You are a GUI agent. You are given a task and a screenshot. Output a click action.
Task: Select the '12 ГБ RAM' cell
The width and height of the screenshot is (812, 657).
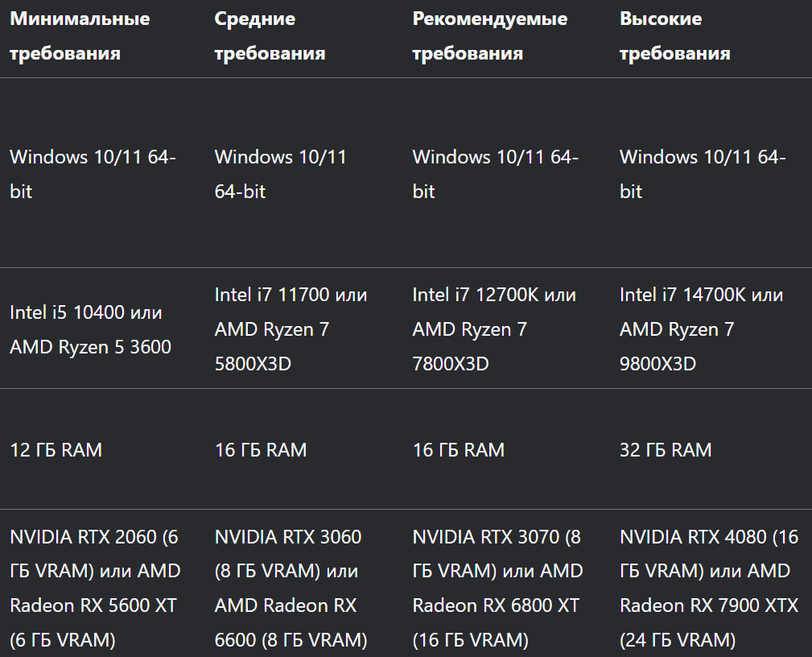tap(56, 450)
